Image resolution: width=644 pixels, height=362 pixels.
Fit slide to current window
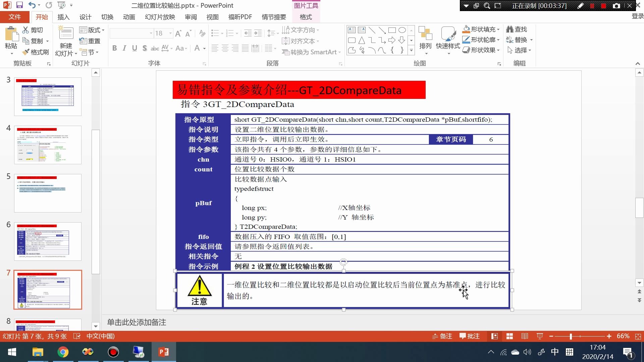point(638,336)
